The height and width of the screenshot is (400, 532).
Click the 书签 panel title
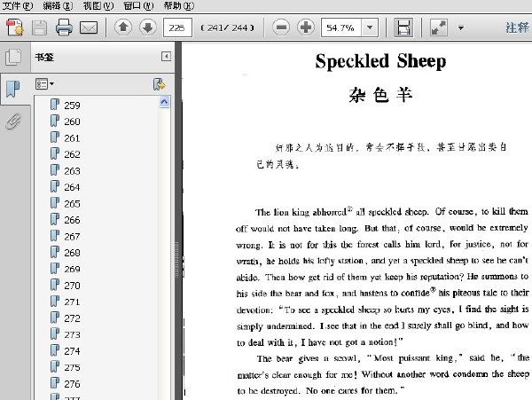point(44,57)
